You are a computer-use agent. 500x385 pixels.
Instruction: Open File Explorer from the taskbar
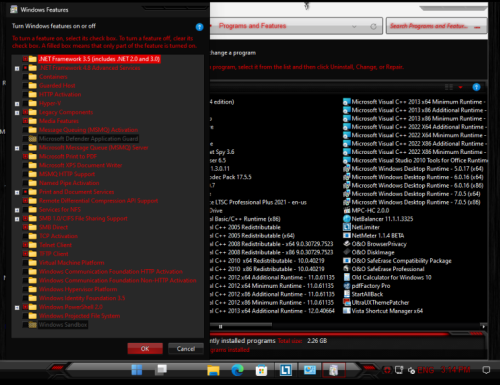pyautogui.click(x=213, y=370)
